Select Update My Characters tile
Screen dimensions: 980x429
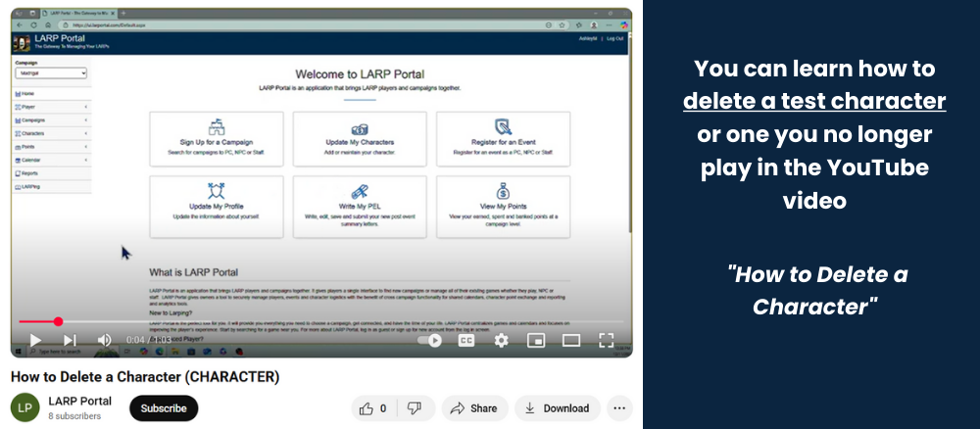360,140
